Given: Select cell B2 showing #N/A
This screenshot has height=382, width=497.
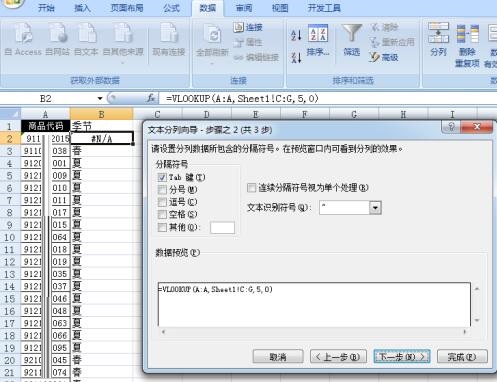Looking at the screenshot, I should 102,138.
